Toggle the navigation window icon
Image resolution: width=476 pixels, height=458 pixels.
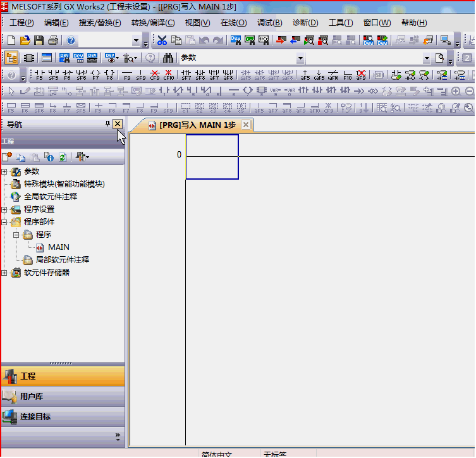click(11, 58)
